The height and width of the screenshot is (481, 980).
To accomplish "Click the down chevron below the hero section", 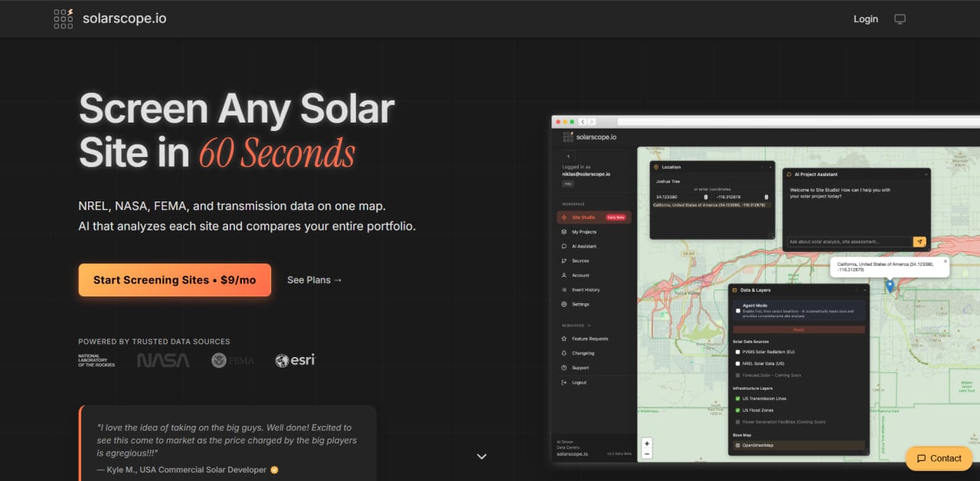I will point(482,456).
